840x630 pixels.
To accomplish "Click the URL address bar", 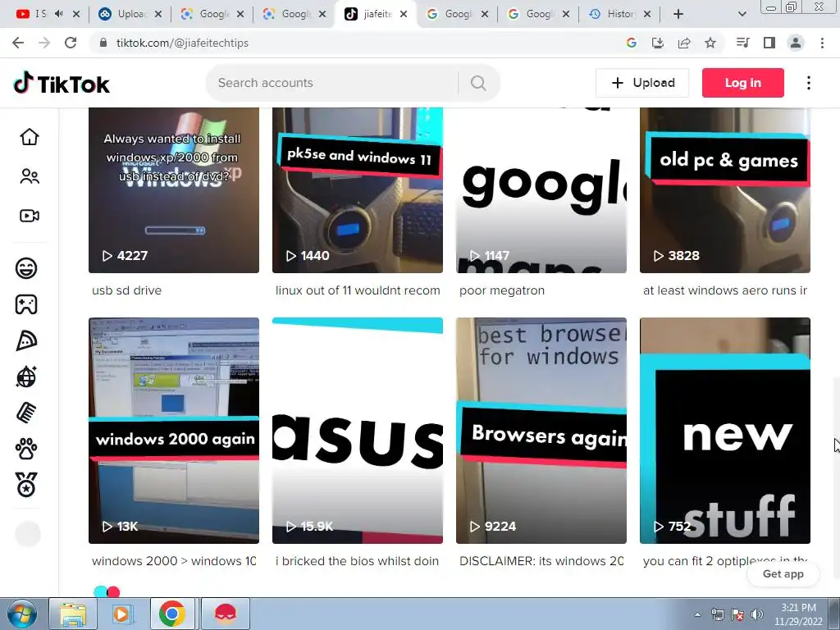I will [354, 43].
